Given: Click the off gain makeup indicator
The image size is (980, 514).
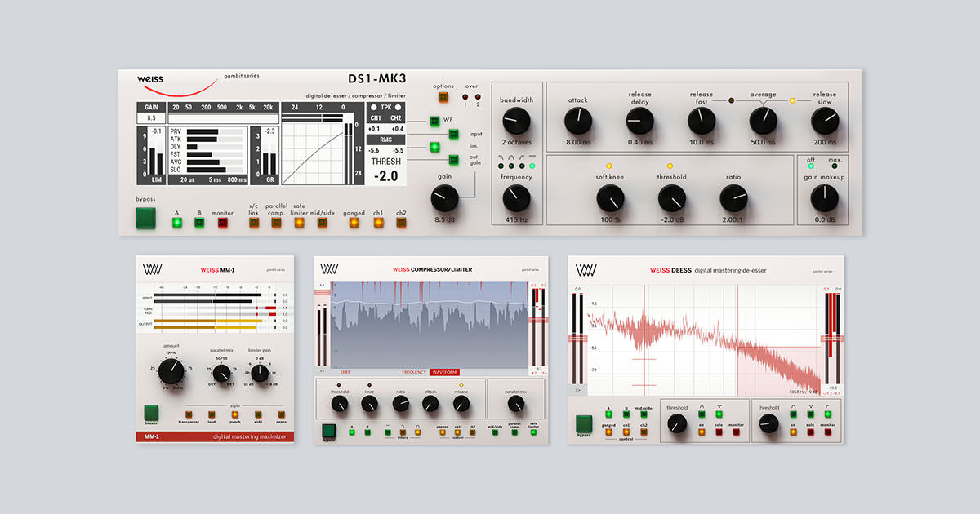Looking at the screenshot, I should (x=810, y=166).
